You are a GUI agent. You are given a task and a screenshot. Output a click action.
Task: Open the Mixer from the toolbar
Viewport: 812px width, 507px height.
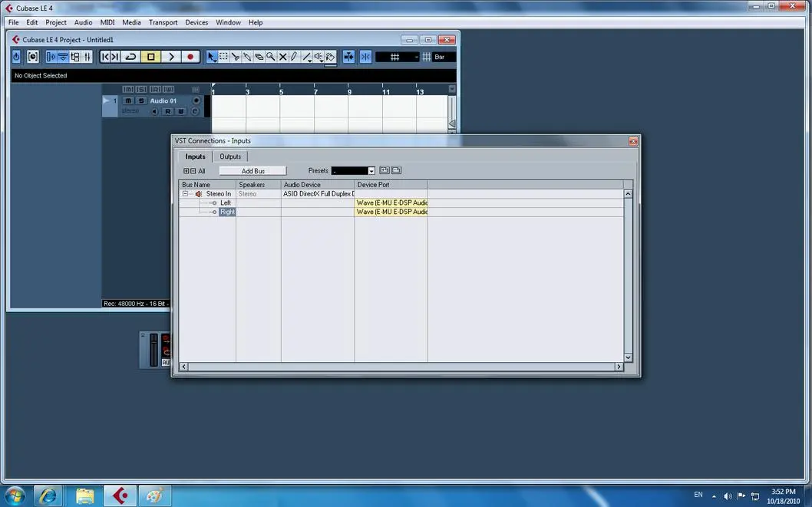[x=87, y=57]
